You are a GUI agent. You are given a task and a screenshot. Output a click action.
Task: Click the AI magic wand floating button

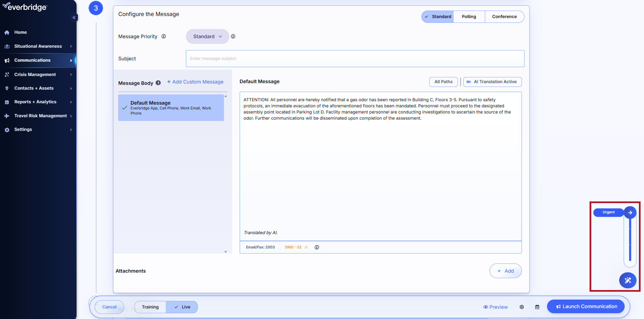coord(628,280)
